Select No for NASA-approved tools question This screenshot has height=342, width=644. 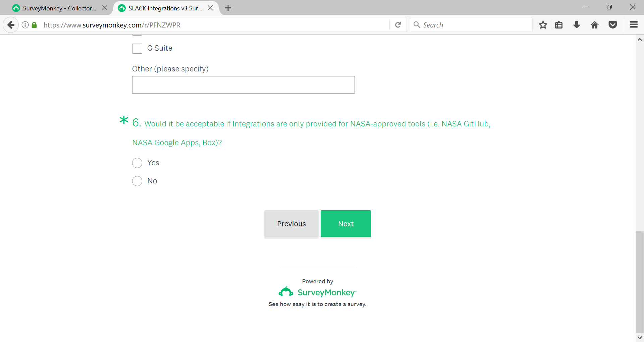point(137,181)
